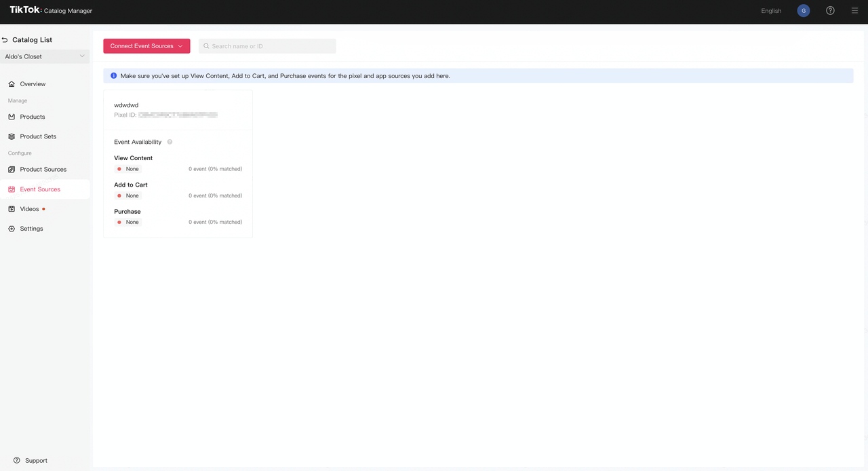Click the None status under Add to Cart

click(128, 195)
